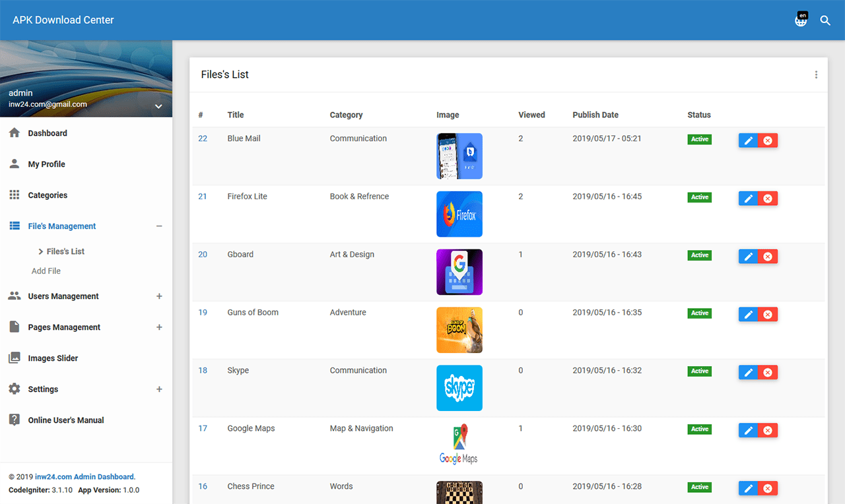Click the inw24.com@gmail.com email text
The image size is (845, 504).
click(48, 104)
